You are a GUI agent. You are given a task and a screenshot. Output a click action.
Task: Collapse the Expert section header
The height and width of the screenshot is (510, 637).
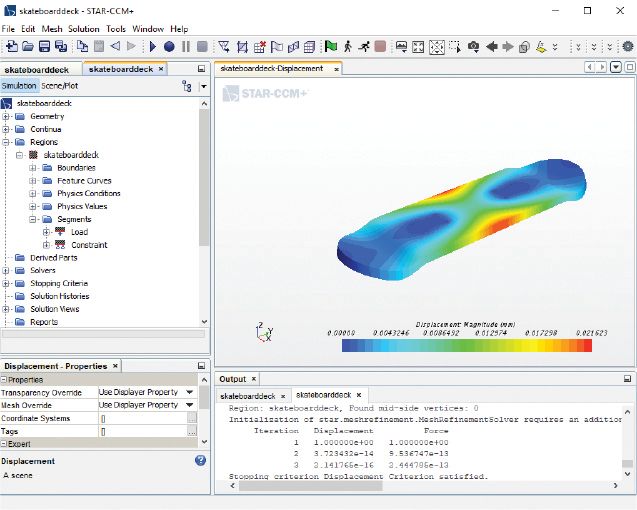[4, 444]
